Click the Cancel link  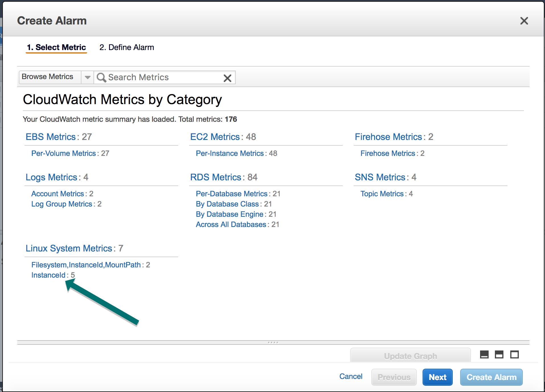click(351, 376)
